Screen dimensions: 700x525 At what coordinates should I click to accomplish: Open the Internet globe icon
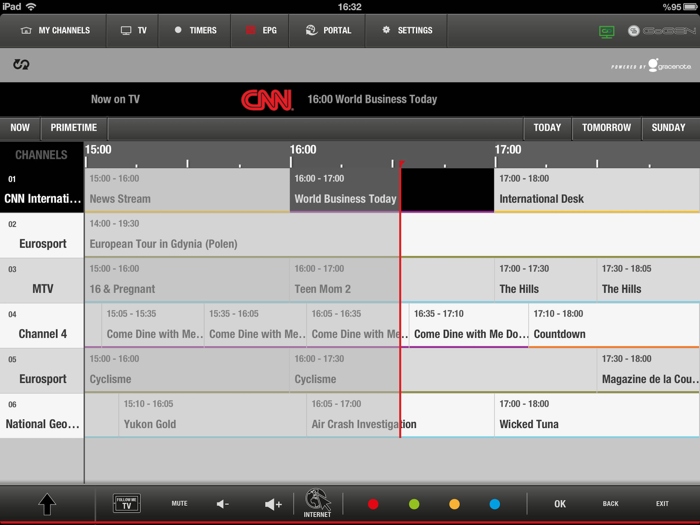pyautogui.click(x=317, y=502)
